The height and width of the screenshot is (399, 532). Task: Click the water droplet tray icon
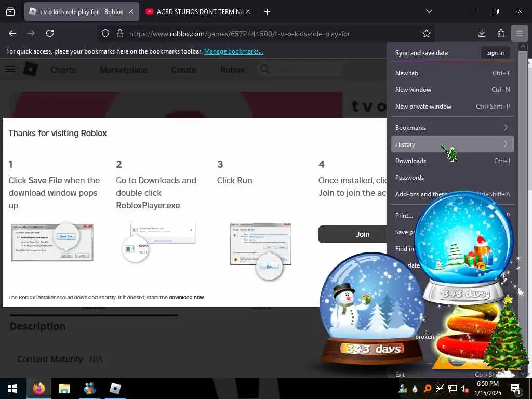pos(415,389)
